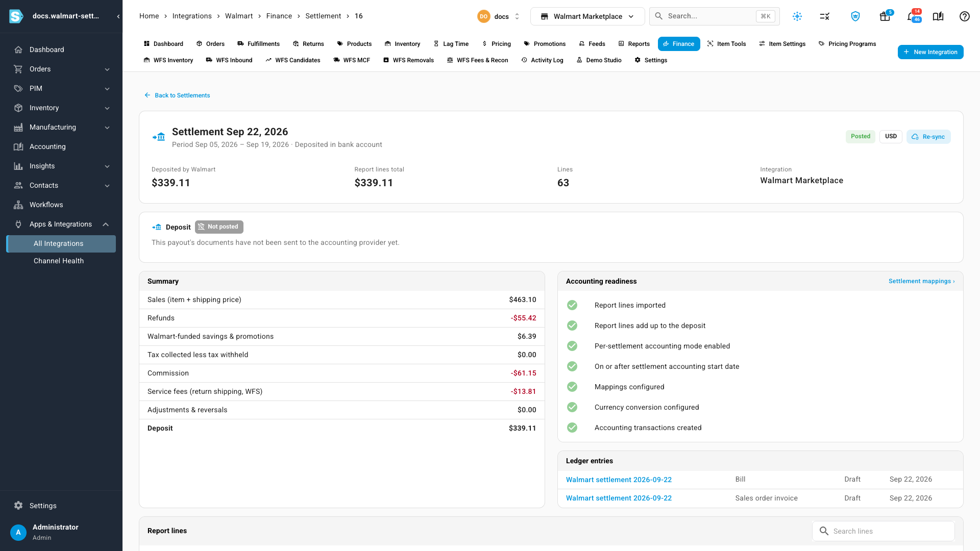This screenshot has width=980, height=551.
Task: Expand the Inventory sidebar section
Action: 61,108
